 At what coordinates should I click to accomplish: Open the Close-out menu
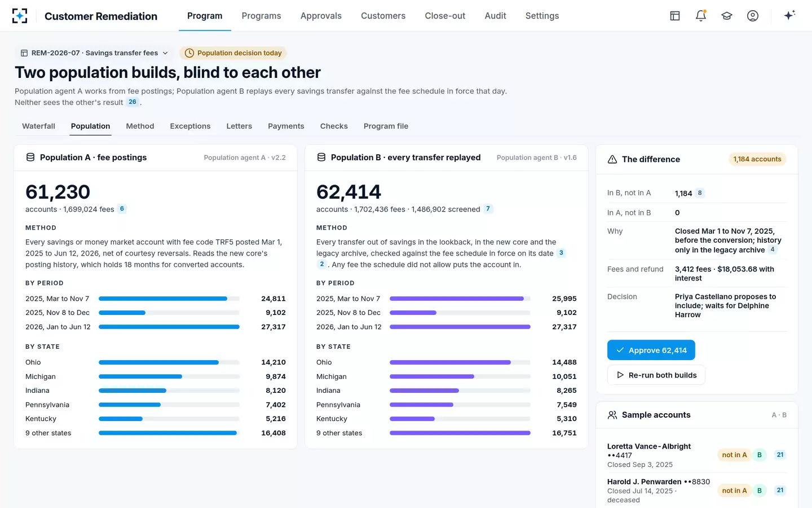coord(445,16)
